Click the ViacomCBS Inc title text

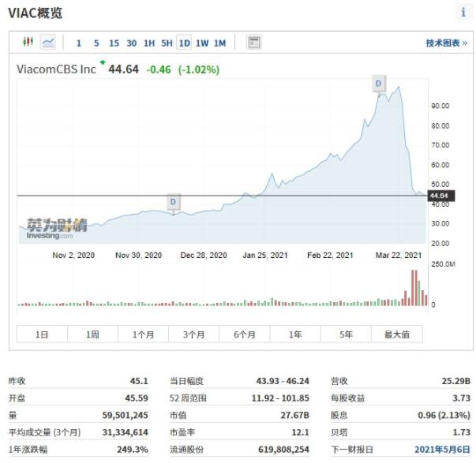[x=56, y=69]
